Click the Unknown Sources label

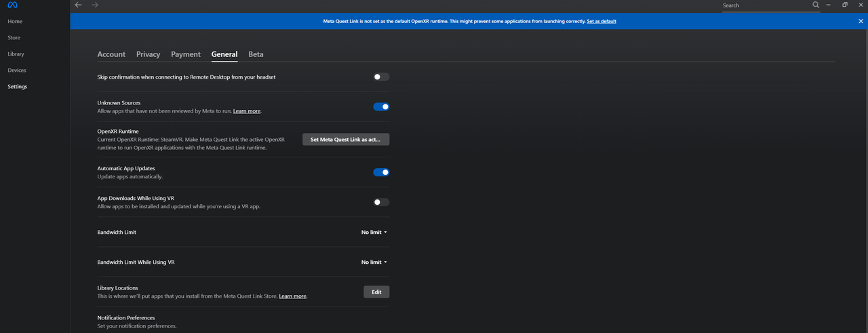click(x=119, y=102)
